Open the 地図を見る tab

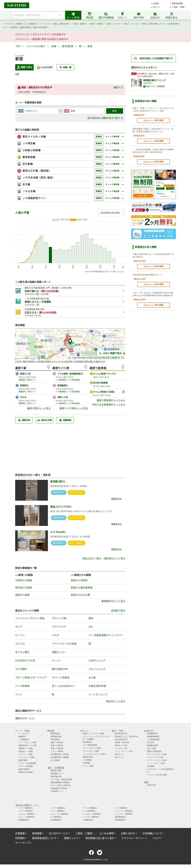point(171,15)
